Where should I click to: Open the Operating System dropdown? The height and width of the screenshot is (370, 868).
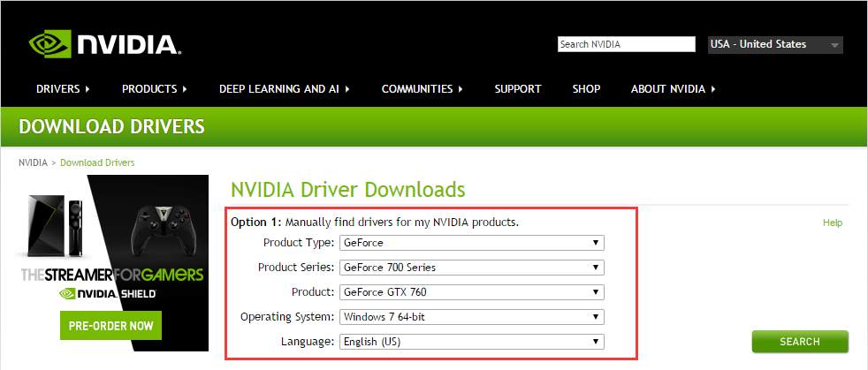[471, 317]
